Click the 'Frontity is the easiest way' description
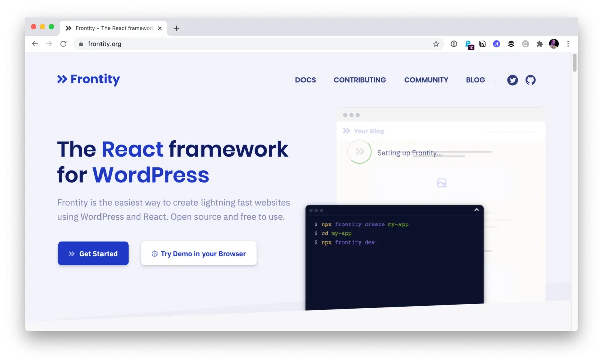603x364 pixels. click(x=173, y=210)
